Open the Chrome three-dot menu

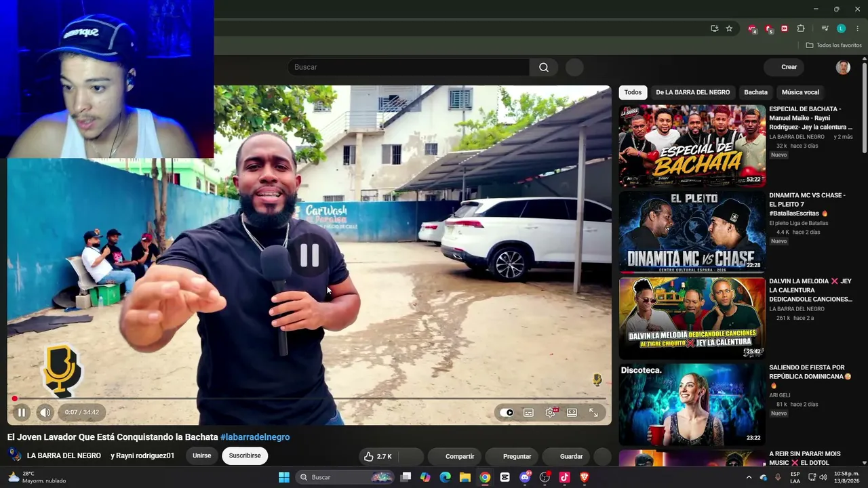[x=857, y=28]
